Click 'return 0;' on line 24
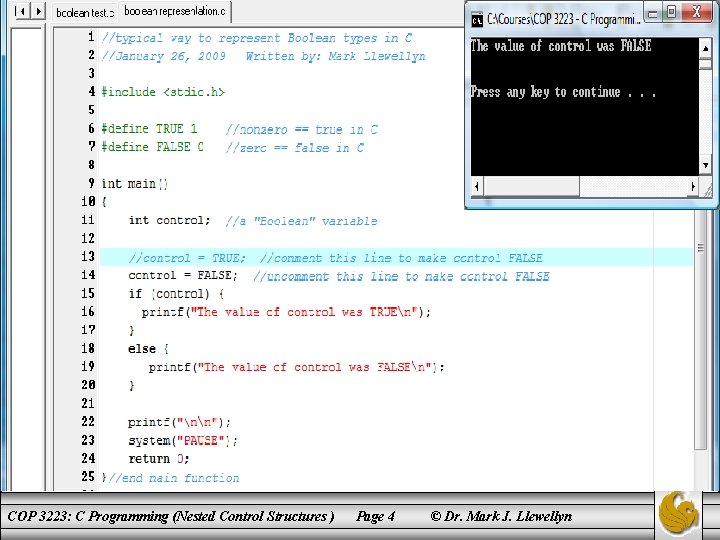The width and height of the screenshot is (720, 540). [158, 459]
